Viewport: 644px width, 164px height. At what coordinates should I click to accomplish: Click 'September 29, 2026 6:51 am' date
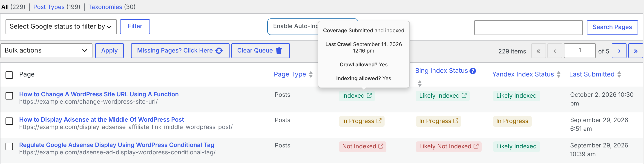599,124
